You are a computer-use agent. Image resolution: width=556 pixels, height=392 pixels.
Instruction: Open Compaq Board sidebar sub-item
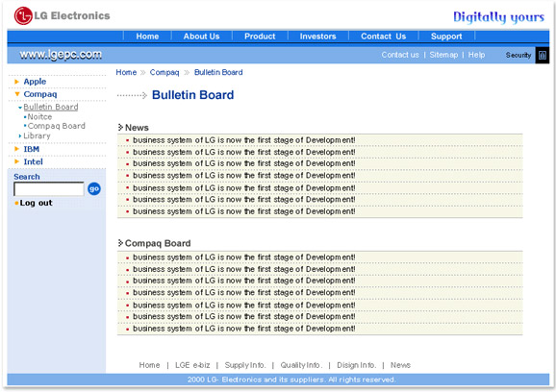click(x=57, y=126)
